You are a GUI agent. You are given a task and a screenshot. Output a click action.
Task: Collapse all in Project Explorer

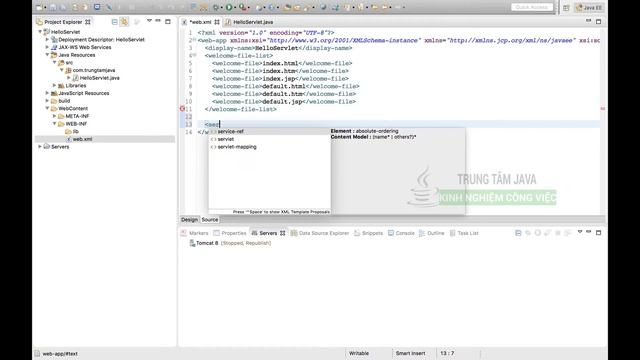click(x=115, y=22)
